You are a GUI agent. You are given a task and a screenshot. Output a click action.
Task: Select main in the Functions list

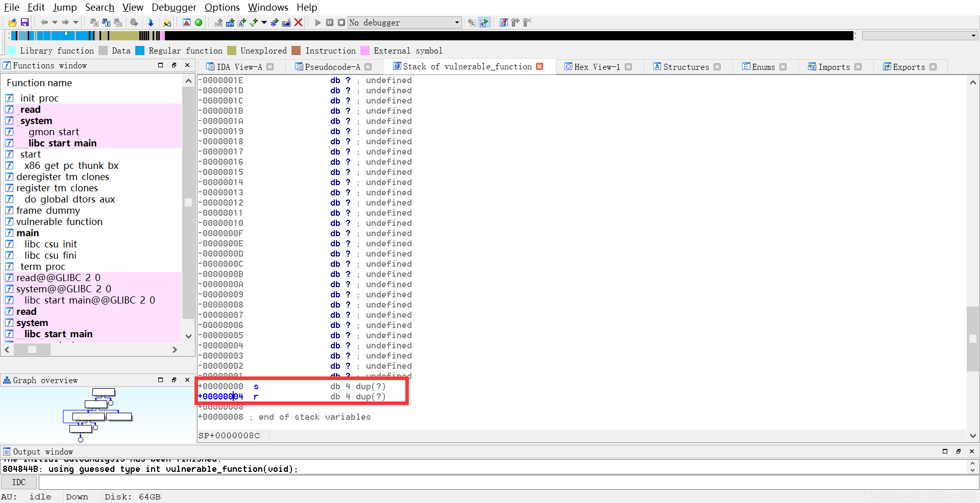pos(28,233)
